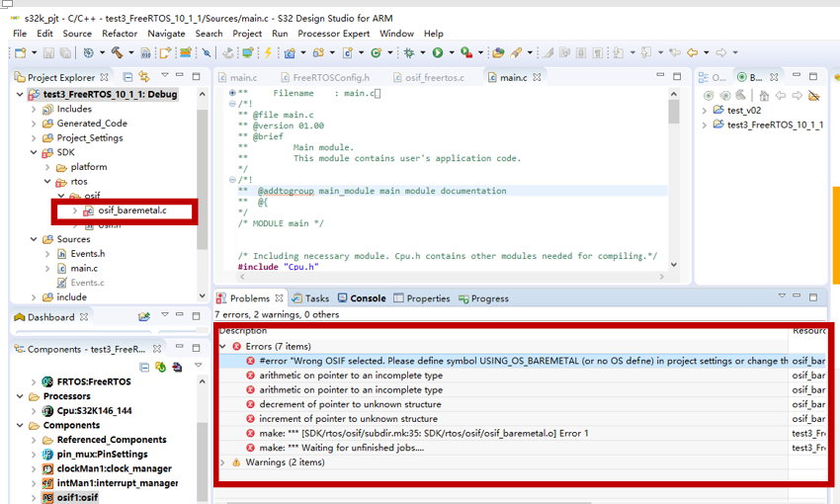Image resolution: width=840 pixels, height=504 pixels.
Task: Run the project with green play icon
Action: (x=438, y=52)
